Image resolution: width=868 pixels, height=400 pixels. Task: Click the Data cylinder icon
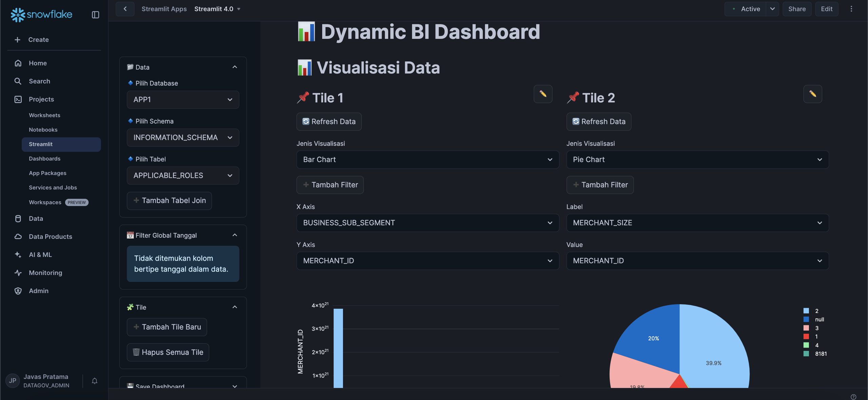click(18, 219)
